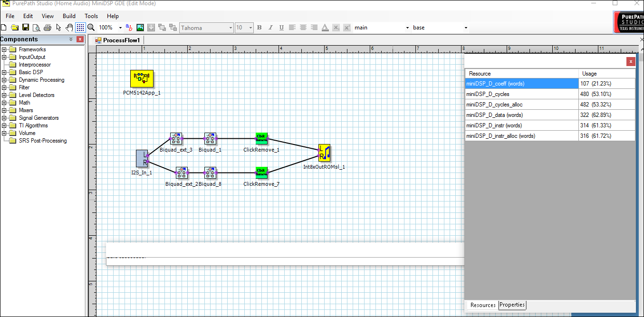Close the Components panel

(80, 39)
